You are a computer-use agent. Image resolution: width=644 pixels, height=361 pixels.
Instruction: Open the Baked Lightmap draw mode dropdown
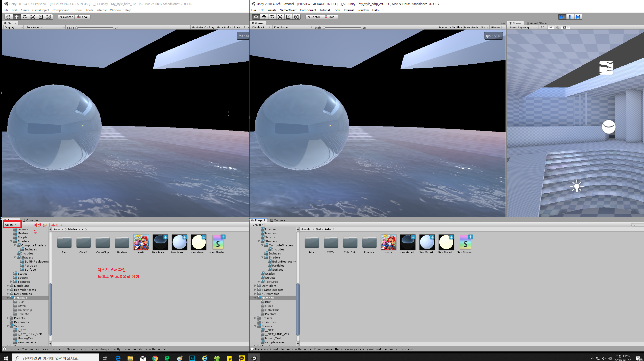(x=523, y=27)
